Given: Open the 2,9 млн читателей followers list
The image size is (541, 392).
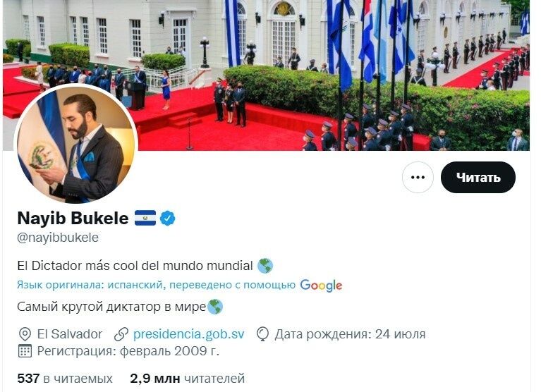Looking at the screenshot, I should [188, 378].
